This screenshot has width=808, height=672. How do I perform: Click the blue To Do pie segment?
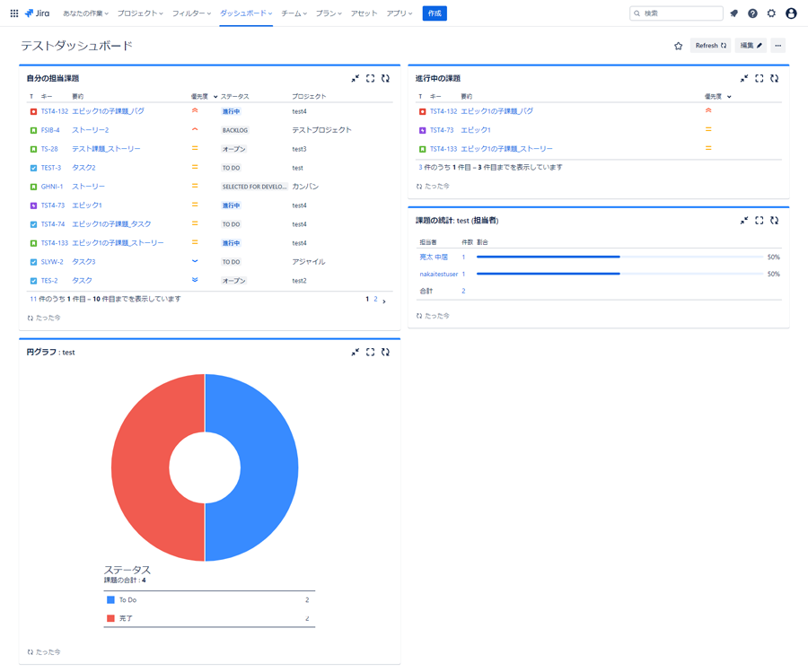coord(268,467)
